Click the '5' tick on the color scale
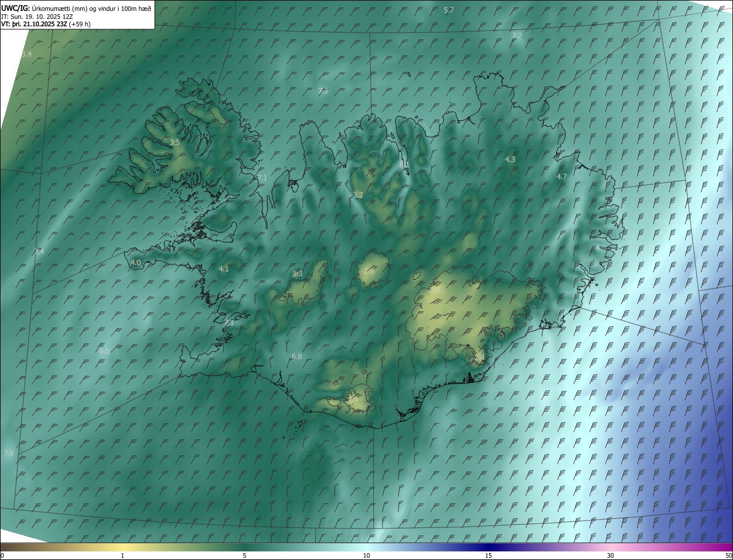This screenshot has height=560, width=733. [245, 556]
